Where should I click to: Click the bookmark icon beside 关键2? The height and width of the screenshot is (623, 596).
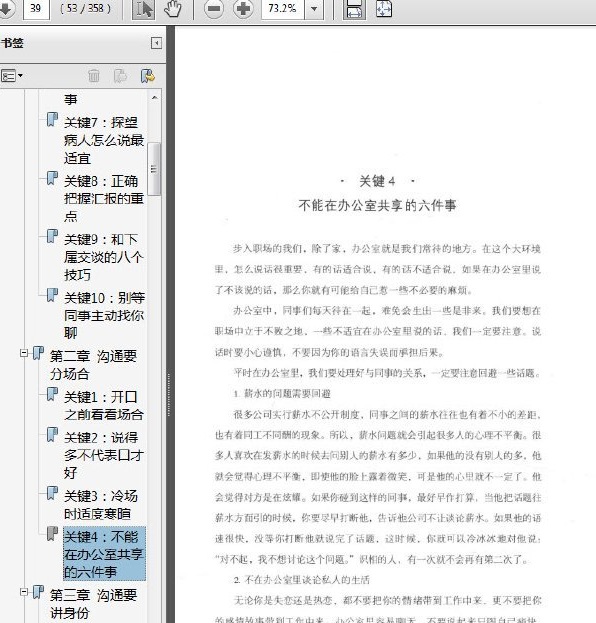tap(52, 435)
